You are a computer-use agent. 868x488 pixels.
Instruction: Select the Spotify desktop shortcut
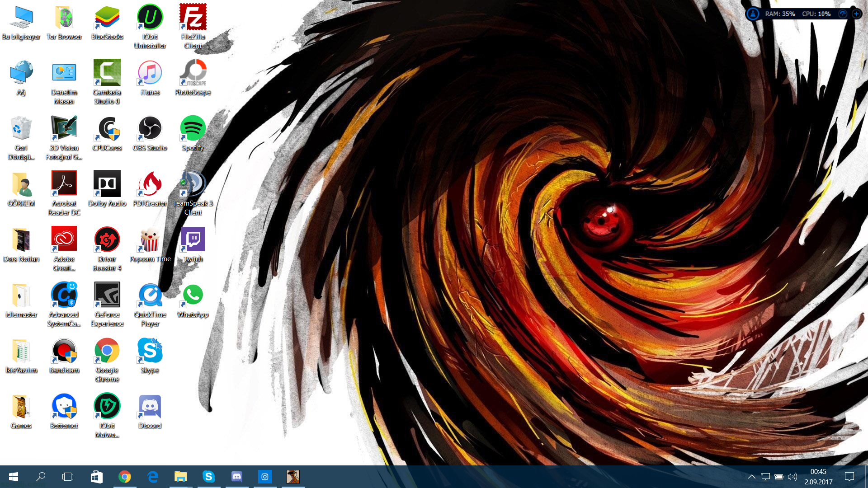coord(193,134)
